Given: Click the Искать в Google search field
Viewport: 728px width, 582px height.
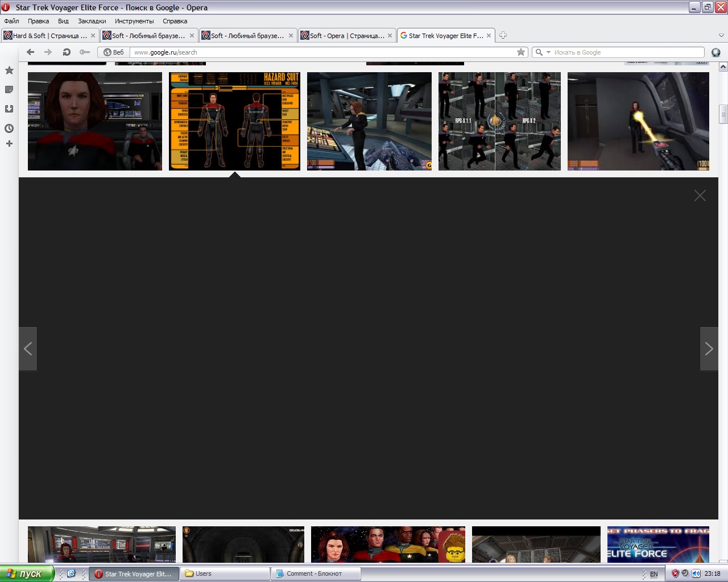Looking at the screenshot, I should (628, 52).
